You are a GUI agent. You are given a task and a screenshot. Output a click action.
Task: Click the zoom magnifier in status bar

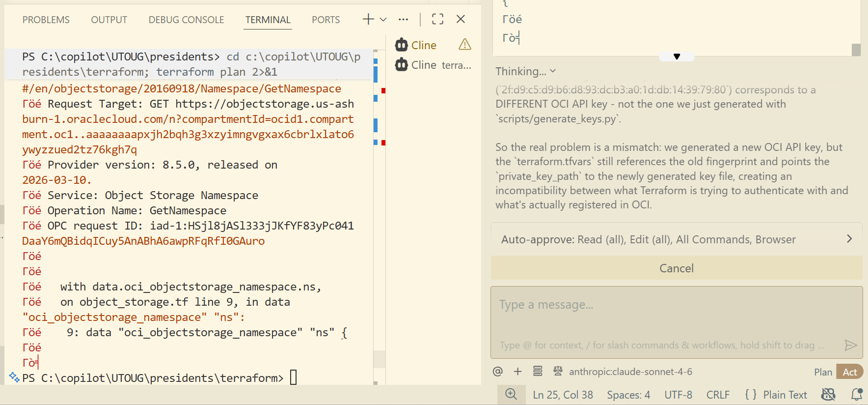pos(511,394)
